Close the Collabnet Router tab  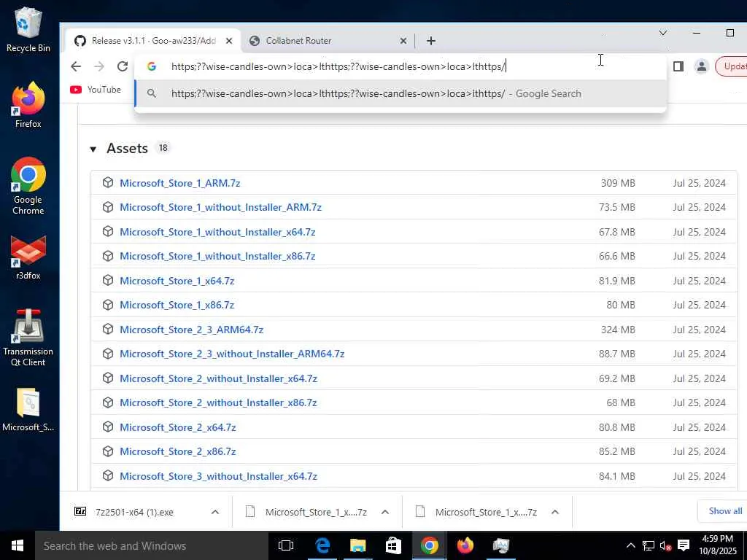(403, 41)
